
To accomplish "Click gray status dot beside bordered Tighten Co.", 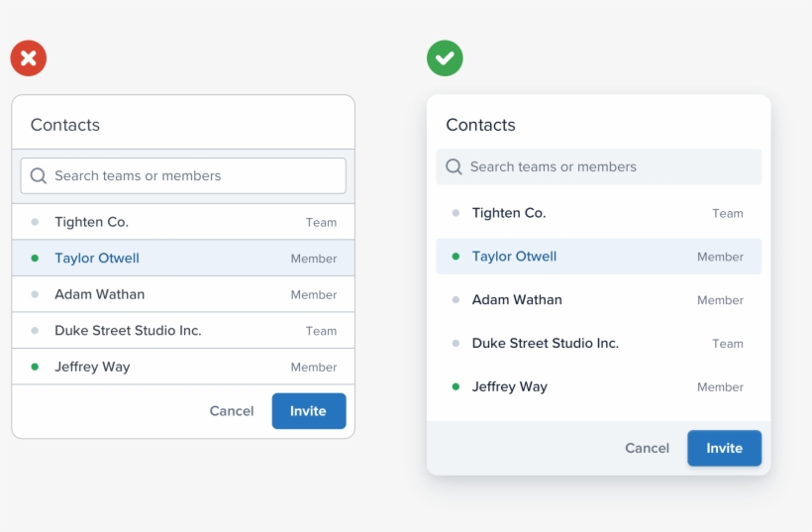I will [x=35, y=222].
